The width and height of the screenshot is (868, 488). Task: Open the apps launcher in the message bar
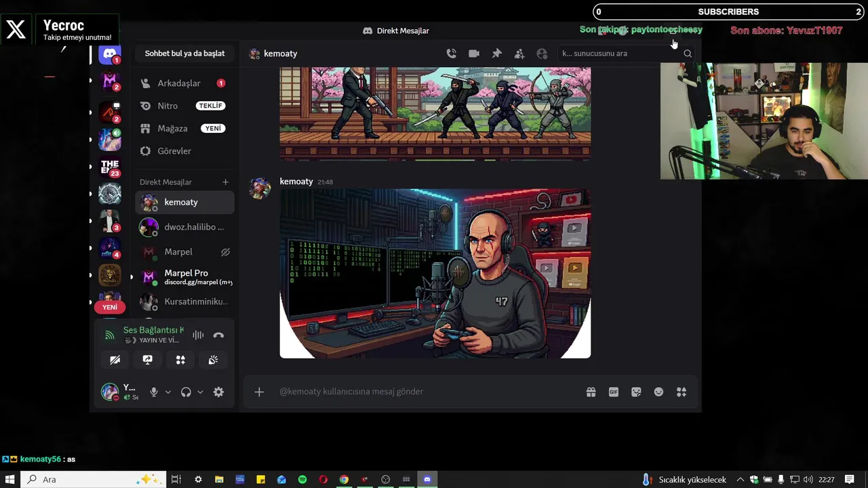(682, 392)
